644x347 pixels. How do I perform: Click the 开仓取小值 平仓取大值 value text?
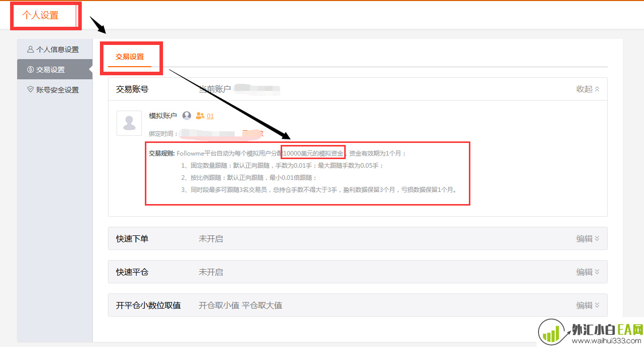click(240, 305)
